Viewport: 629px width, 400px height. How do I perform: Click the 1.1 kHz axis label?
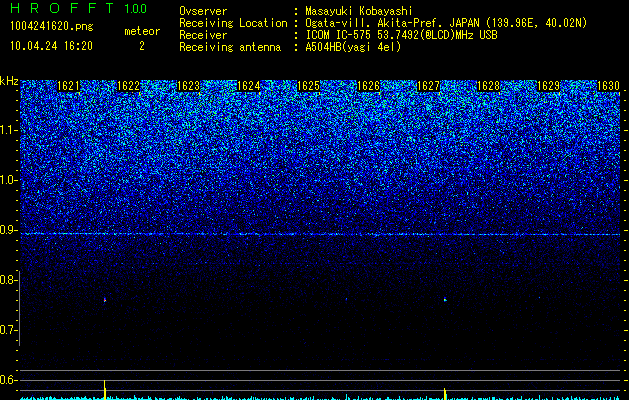[x=8, y=130]
